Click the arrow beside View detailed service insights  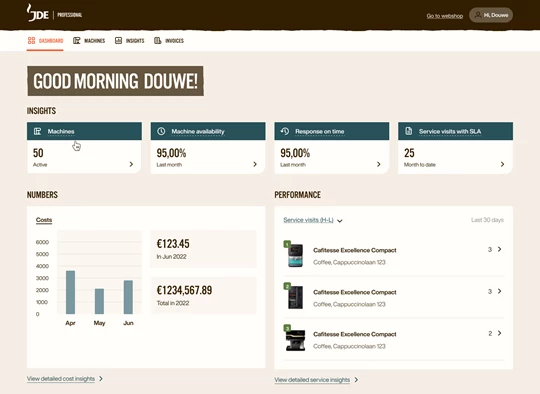click(356, 380)
